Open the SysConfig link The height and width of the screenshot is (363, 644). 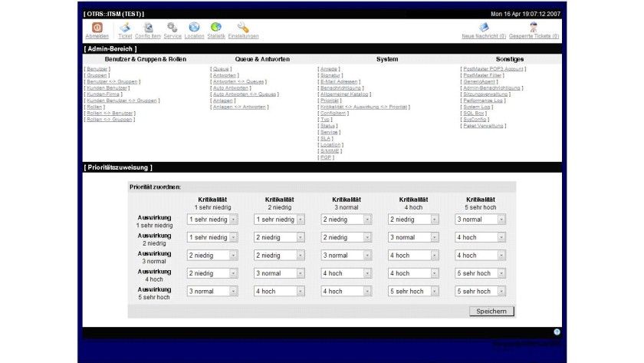click(475, 119)
